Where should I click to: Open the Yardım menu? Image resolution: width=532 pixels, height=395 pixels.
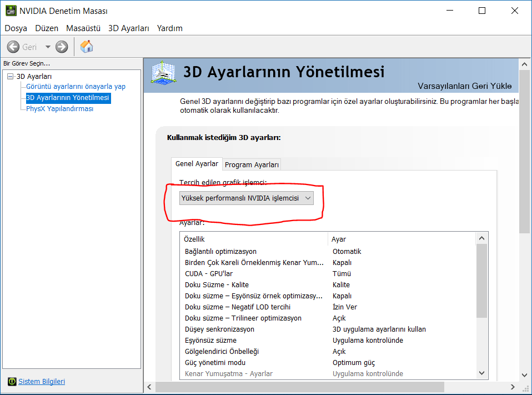169,28
